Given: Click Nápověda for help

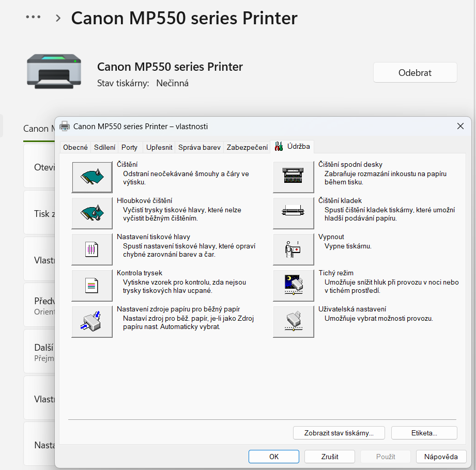Looking at the screenshot, I should (x=441, y=457).
